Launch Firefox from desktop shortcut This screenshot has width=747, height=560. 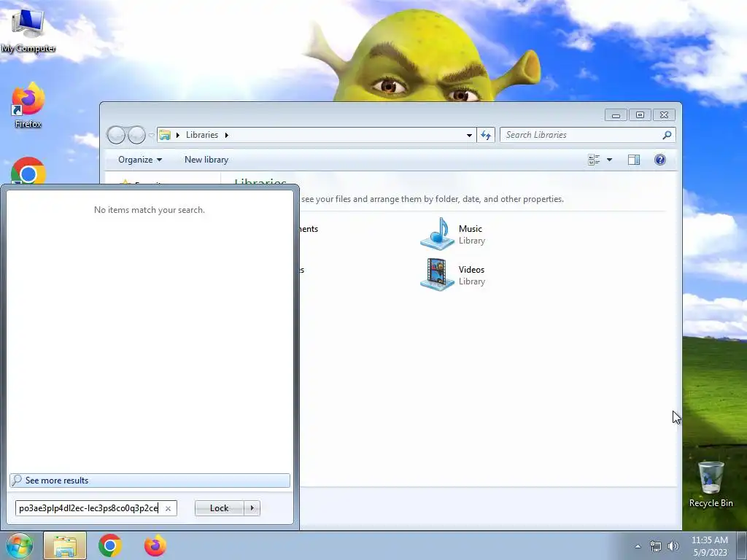click(x=28, y=105)
